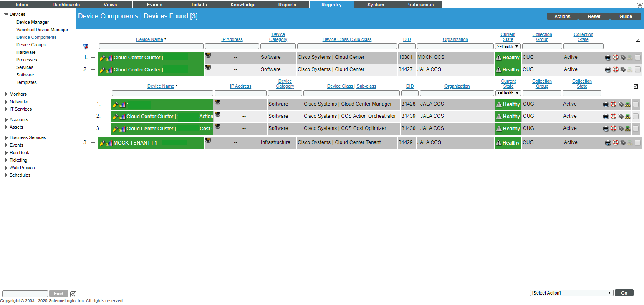Screen dimensions: 644x305
Task: Collapse the top header using double-chevron icon
Action: (x=640, y=5)
